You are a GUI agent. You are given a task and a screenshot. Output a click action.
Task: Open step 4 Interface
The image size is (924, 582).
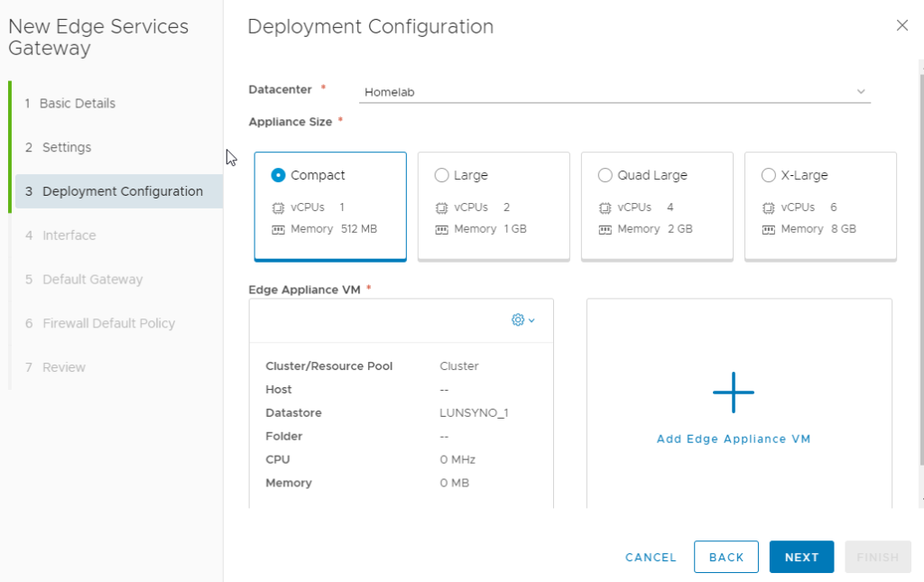[60, 236]
